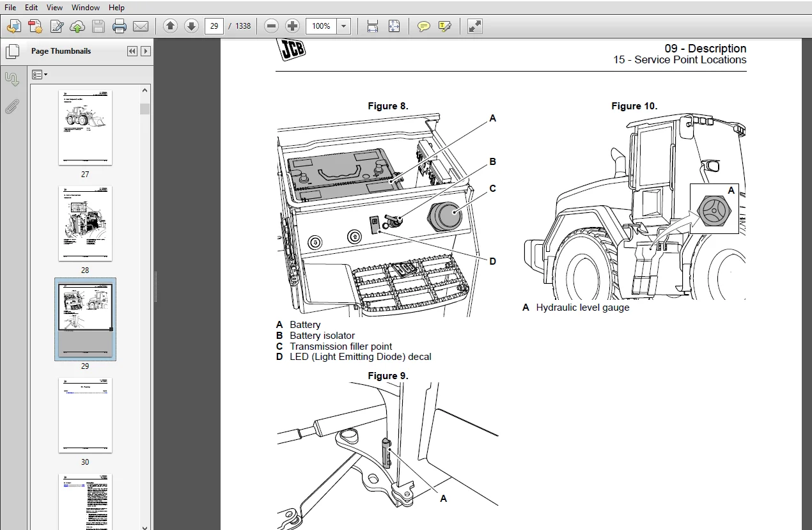The image size is (812, 530).
Task: Click the cloud upload icon
Action: point(77,26)
